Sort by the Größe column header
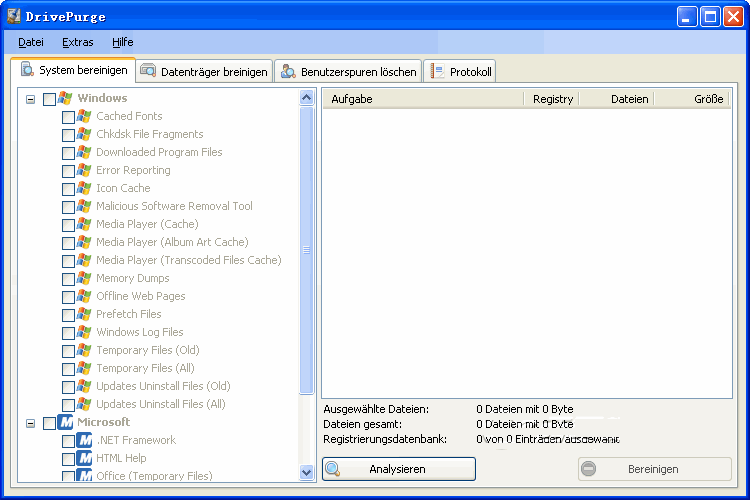The height and width of the screenshot is (500, 750). (x=692, y=99)
